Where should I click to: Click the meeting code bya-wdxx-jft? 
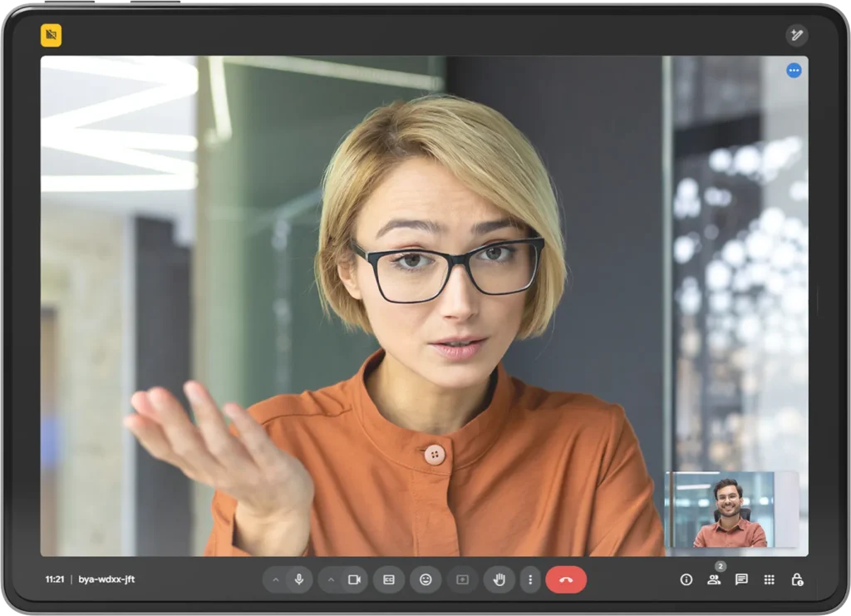[106, 579]
